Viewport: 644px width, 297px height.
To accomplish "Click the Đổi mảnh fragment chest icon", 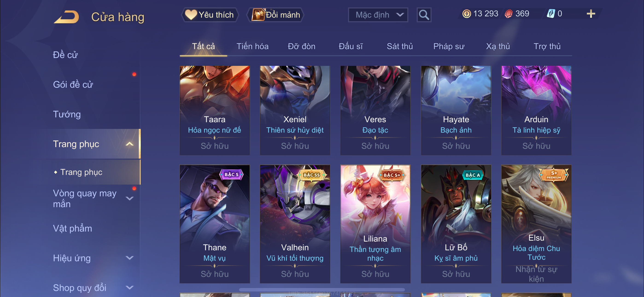I will (258, 15).
